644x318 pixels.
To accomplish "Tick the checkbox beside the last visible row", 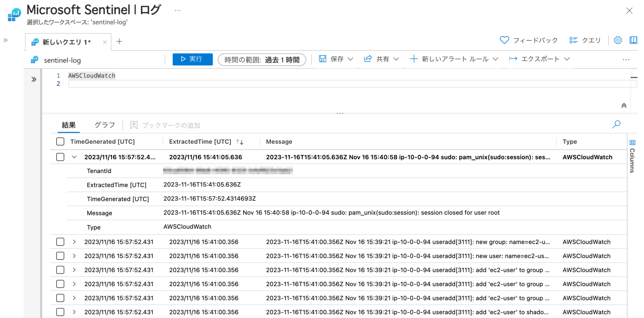I will click(60, 312).
